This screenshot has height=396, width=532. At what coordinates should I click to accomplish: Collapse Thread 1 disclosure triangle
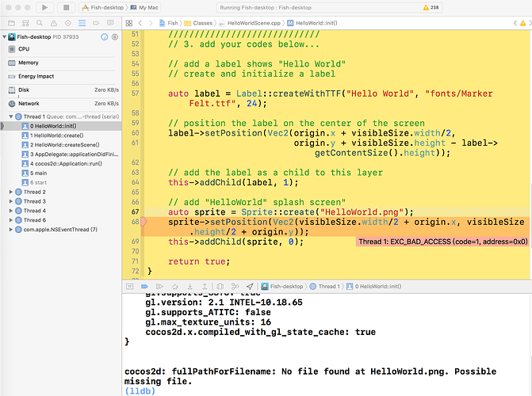point(11,116)
